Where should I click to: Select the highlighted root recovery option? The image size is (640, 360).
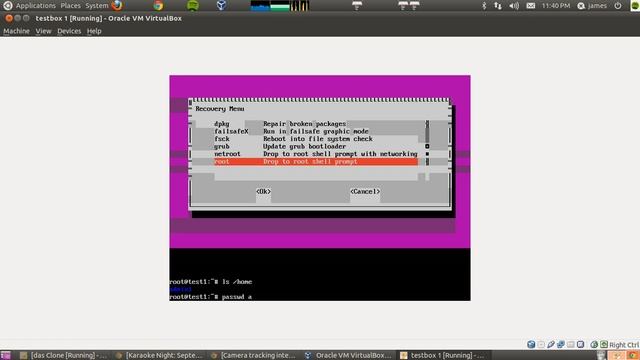click(316, 162)
